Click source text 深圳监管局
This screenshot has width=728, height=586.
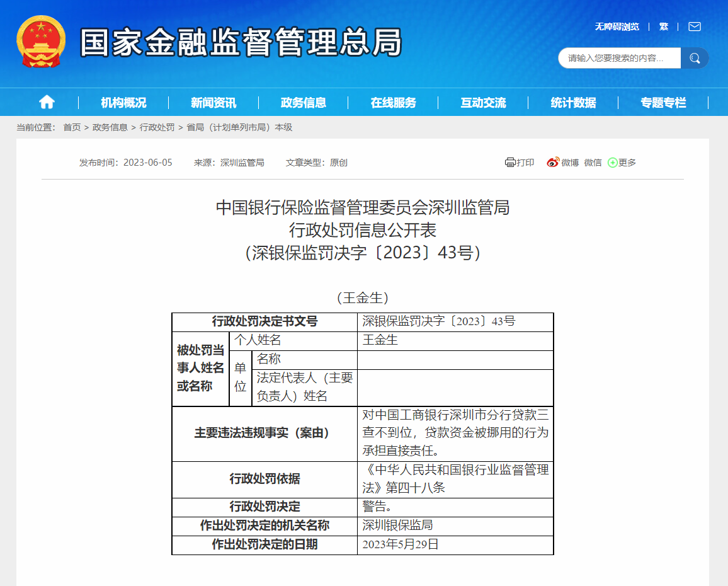(242, 163)
